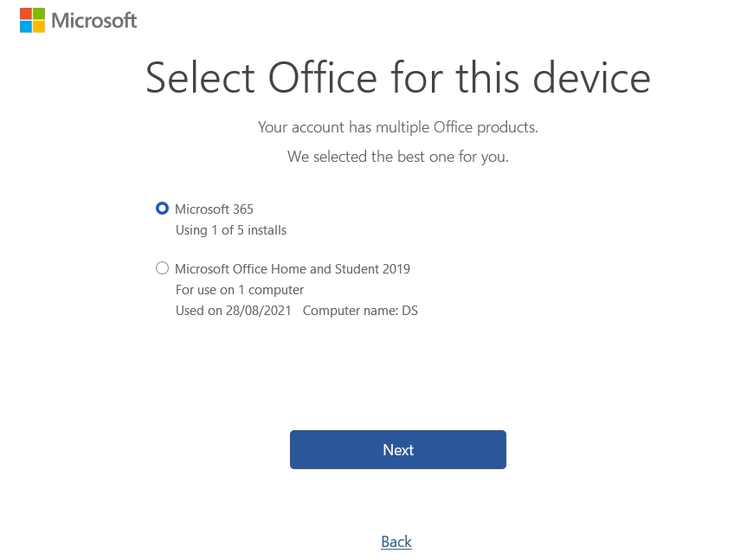Go back using the Back link
Screen dimensions: 753x560
click(x=396, y=542)
